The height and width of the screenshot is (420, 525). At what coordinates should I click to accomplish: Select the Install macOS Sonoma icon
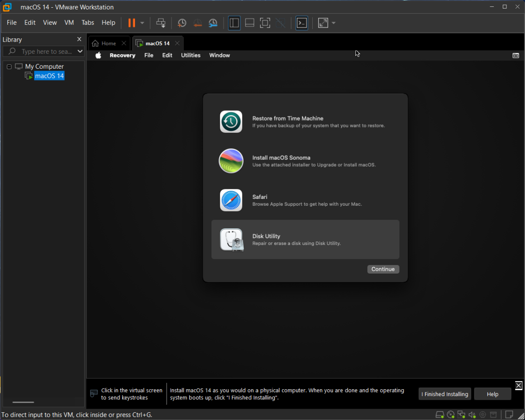pos(231,161)
